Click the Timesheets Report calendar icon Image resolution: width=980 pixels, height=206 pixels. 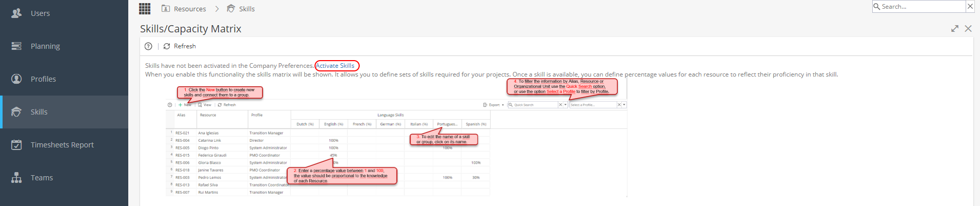[16, 145]
